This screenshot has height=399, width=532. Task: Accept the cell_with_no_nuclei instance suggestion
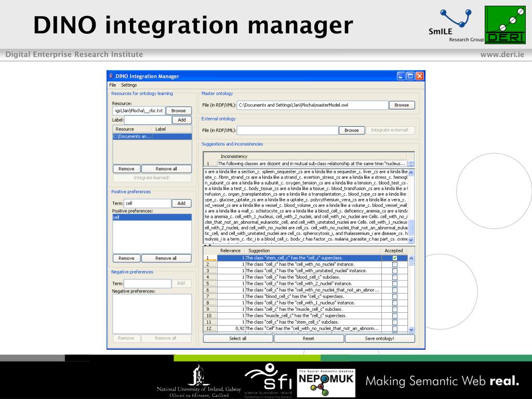tap(395, 264)
